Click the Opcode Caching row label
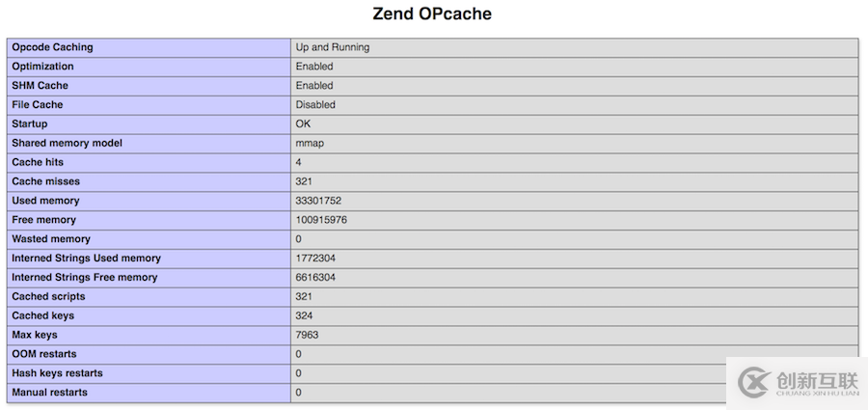 (x=52, y=47)
